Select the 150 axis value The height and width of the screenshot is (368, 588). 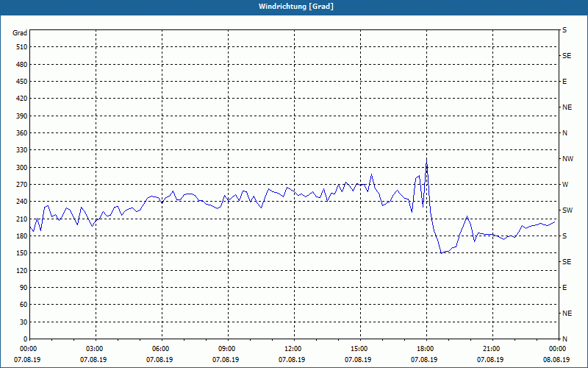(22, 252)
